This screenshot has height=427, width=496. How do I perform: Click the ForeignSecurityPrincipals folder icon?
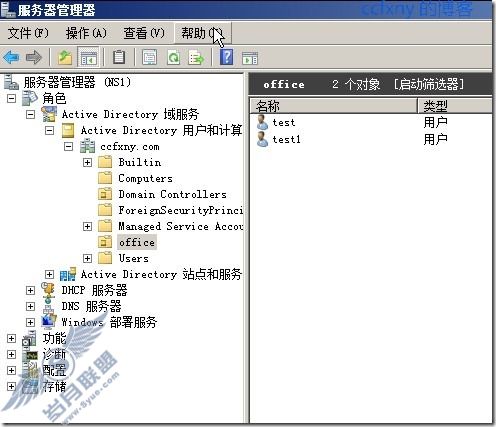(105, 210)
